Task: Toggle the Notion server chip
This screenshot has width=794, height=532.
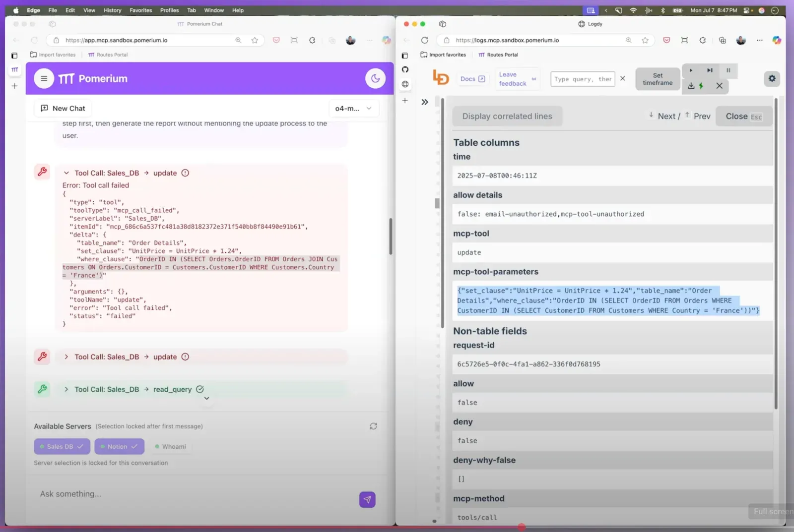Action: (119, 446)
